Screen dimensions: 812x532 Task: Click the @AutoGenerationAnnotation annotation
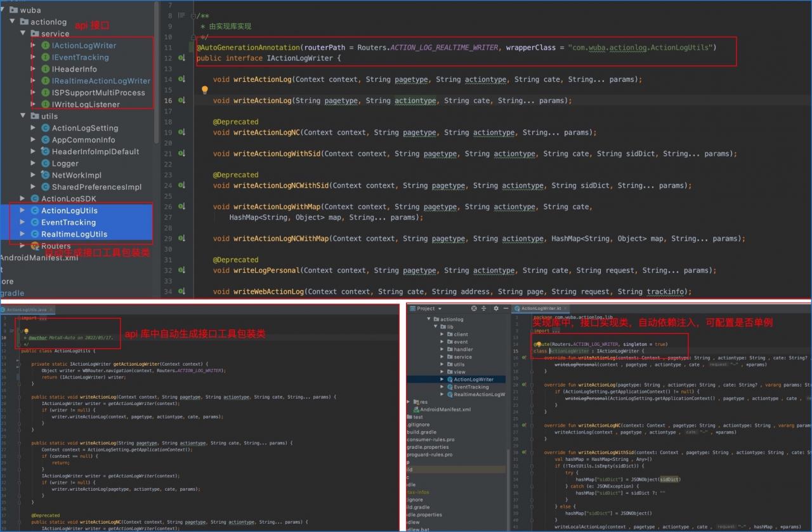(x=248, y=48)
